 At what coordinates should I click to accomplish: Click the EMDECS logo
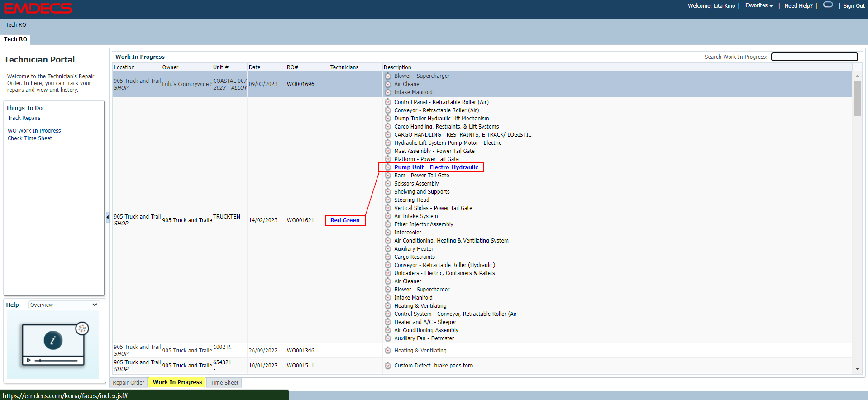[x=38, y=8]
